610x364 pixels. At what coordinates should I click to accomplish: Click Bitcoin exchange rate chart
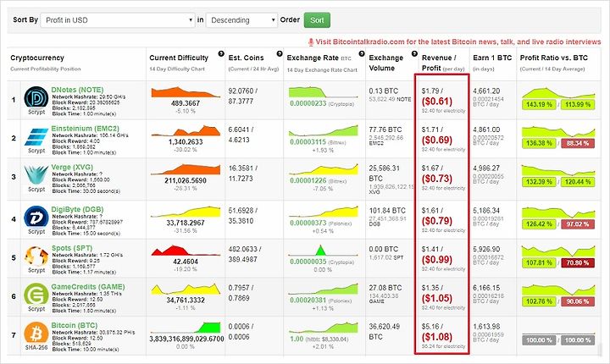pyautogui.click(x=323, y=328)
